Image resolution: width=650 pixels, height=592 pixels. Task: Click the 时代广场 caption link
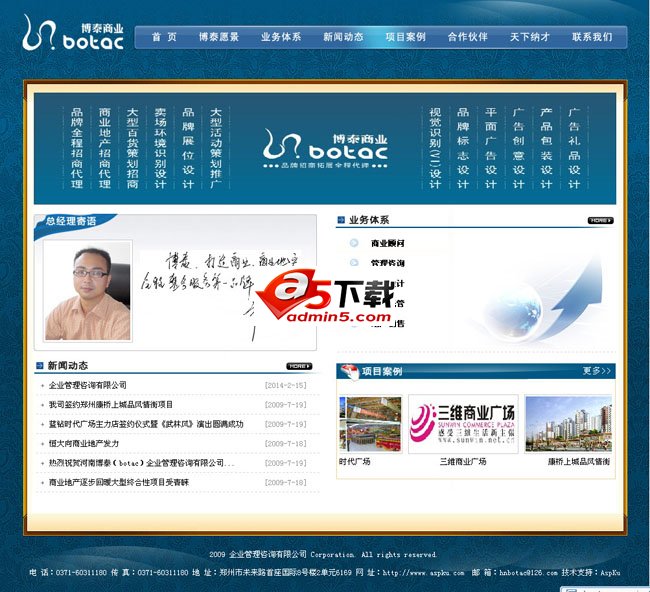[354, 461]
